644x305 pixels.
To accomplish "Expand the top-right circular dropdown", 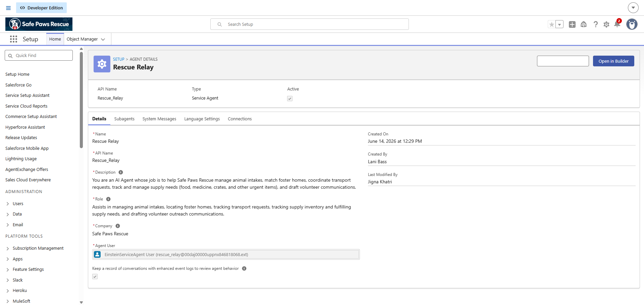I will pos(633,7).
